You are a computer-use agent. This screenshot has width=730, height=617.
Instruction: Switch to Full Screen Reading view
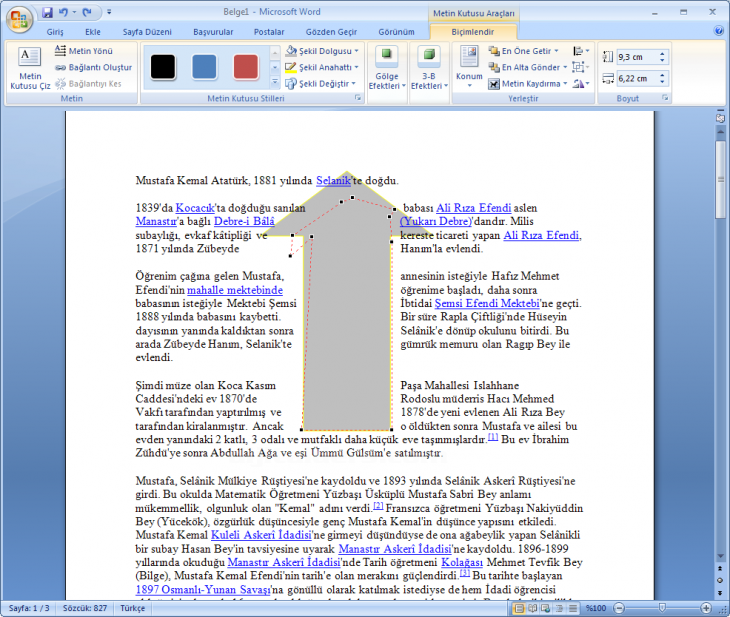(532, 608)
